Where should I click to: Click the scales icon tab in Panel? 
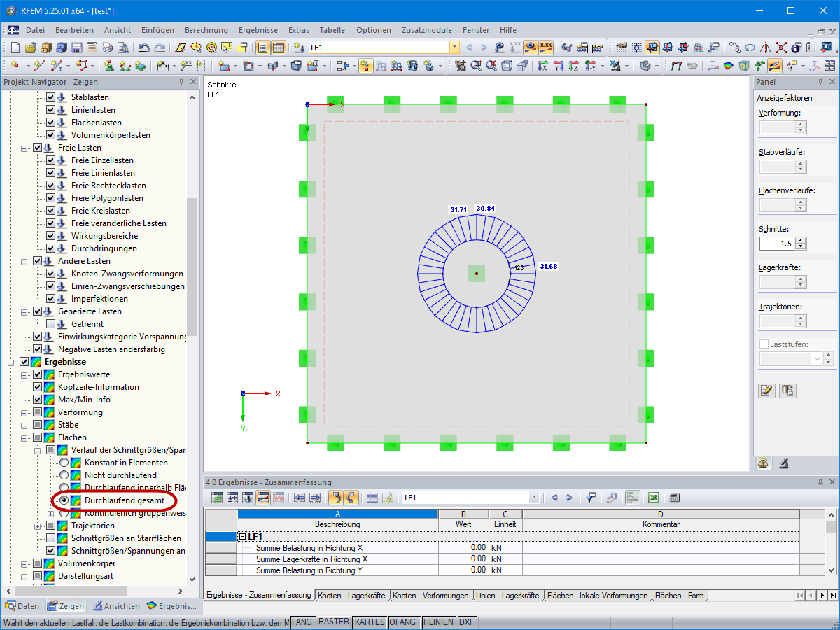click(x=764, y=463)
